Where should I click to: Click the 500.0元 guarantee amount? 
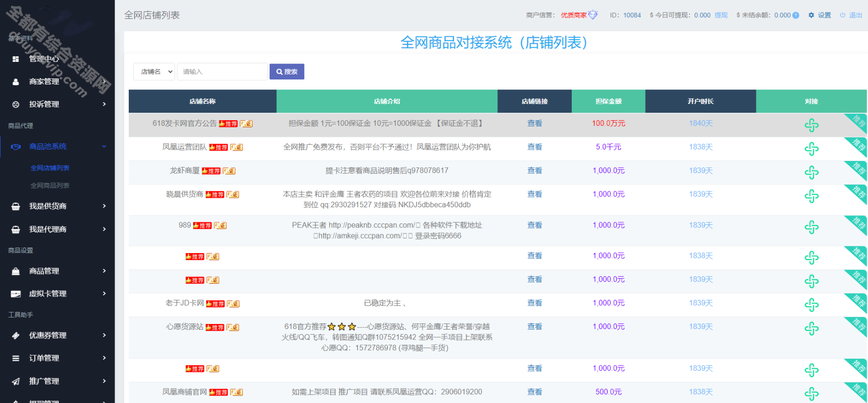[x=609, y=392]
